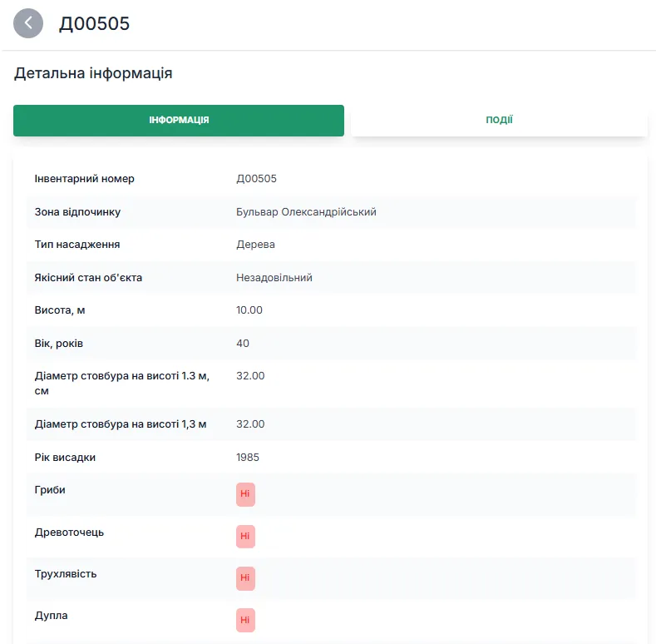Click Діаметр стовбура на висоті 1,3 м label
The width and height of the screenshot is (656, 644).
pyautogui.click(x=121, y=424)
